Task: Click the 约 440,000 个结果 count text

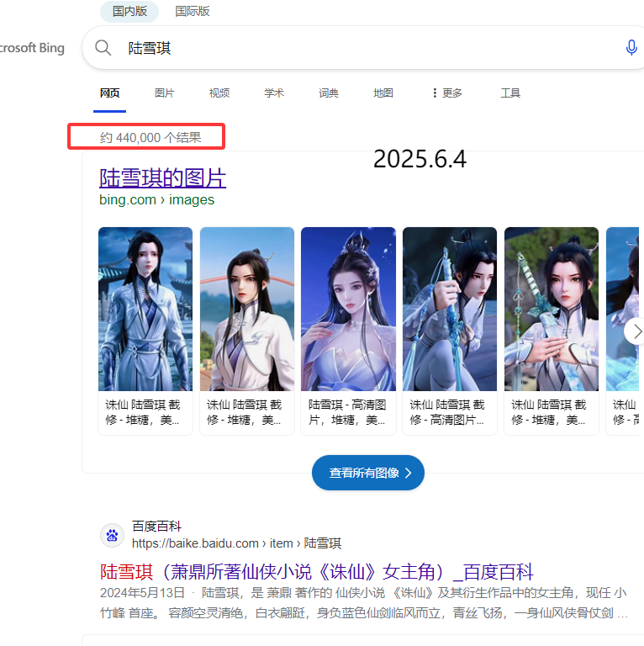Action: pyautogui.click(x=150, y=137)
